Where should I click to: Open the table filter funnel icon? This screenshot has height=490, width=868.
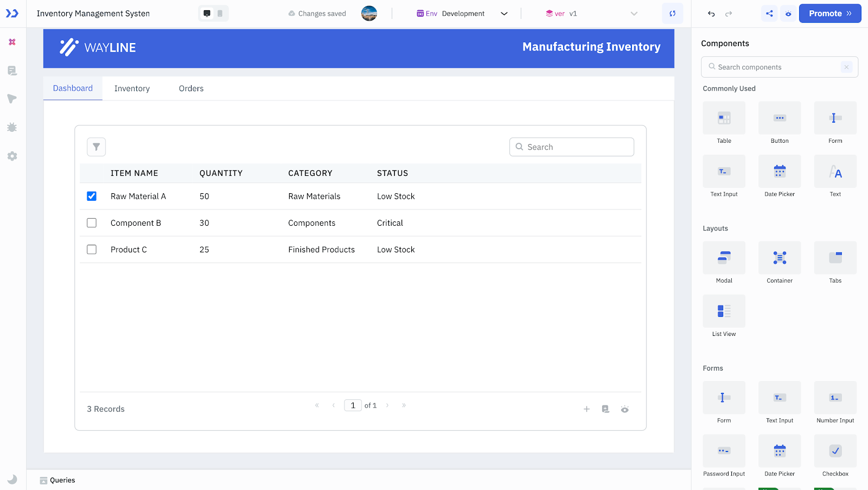96,147
